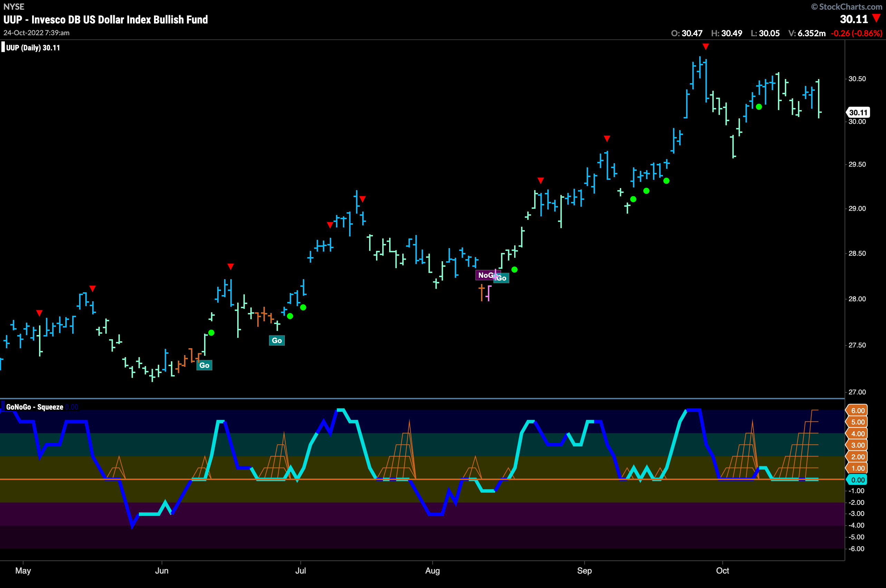Click the May label on time axis
The image size is (886, 588).
click(x=23, y=570)
